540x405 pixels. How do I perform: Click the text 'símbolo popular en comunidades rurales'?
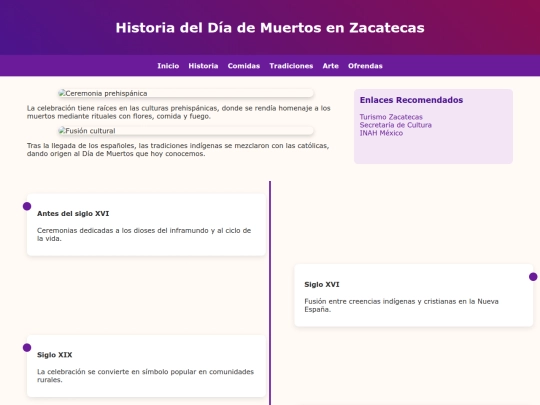145,376
